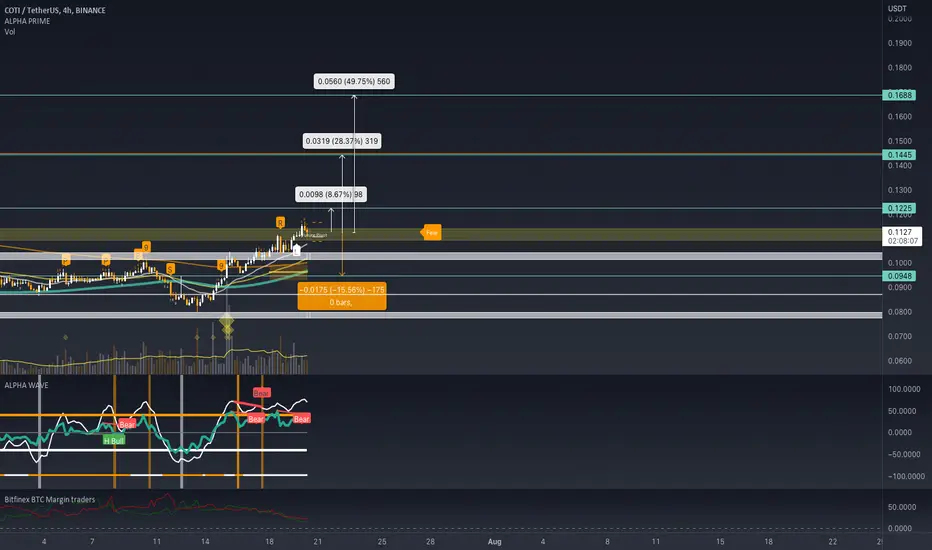Click the 14 date on time axis
This screenshot has height=550, width=932.
click(x=205, y=542)
